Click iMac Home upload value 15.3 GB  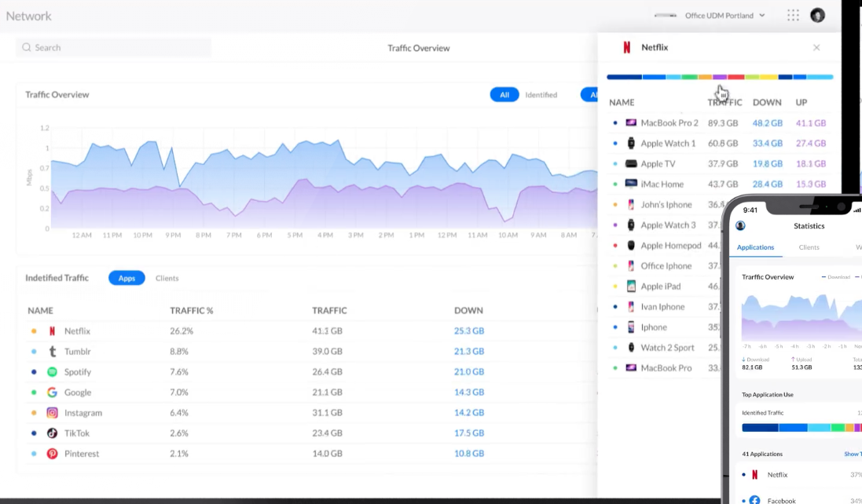coord(811,184)
